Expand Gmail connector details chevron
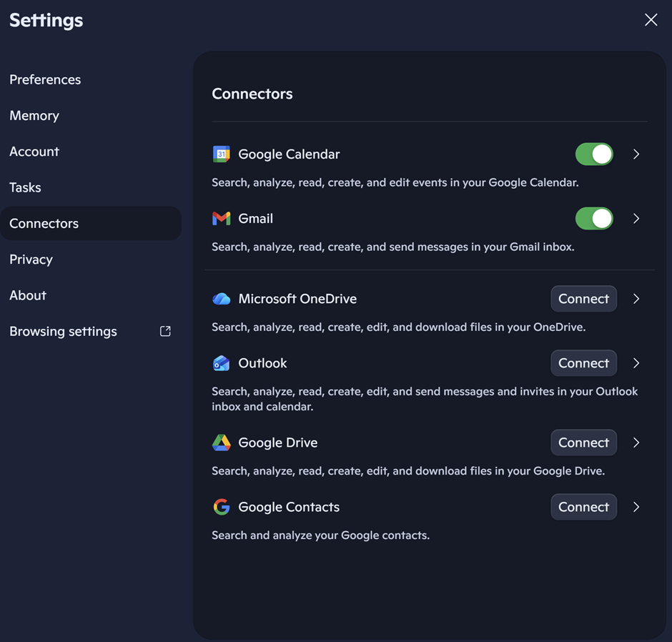672x642 pixels. [x=636, y=219]
